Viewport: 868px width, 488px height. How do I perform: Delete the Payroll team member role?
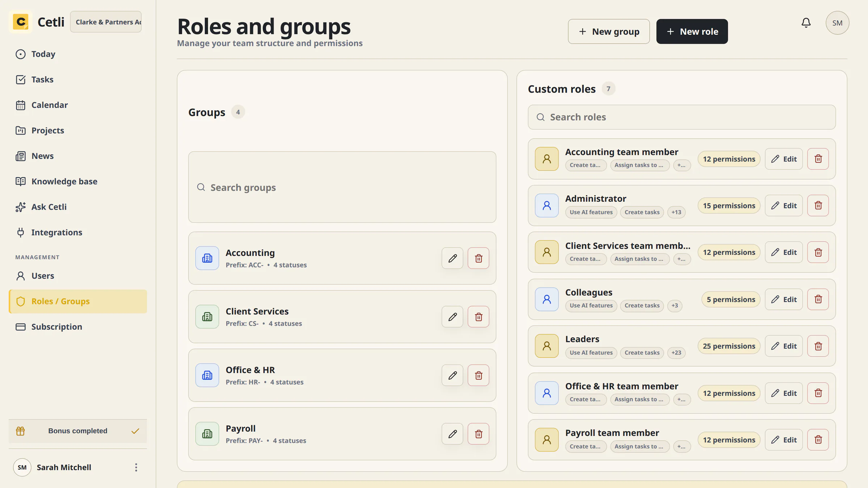(818, 440)
